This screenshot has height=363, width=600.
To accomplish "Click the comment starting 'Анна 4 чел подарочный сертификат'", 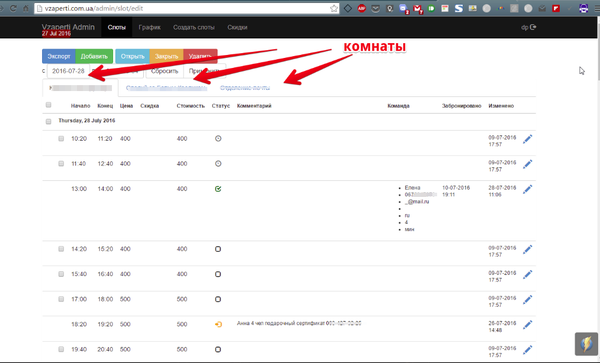I will point(299,323).
